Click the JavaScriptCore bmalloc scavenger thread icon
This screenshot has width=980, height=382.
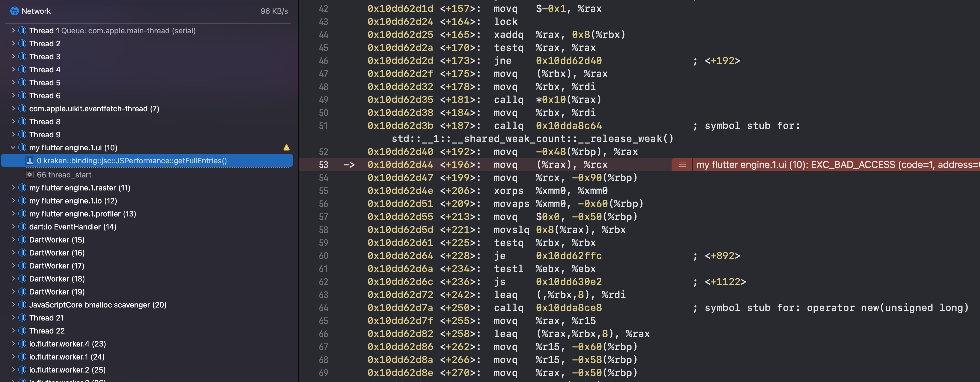point(22,305)
